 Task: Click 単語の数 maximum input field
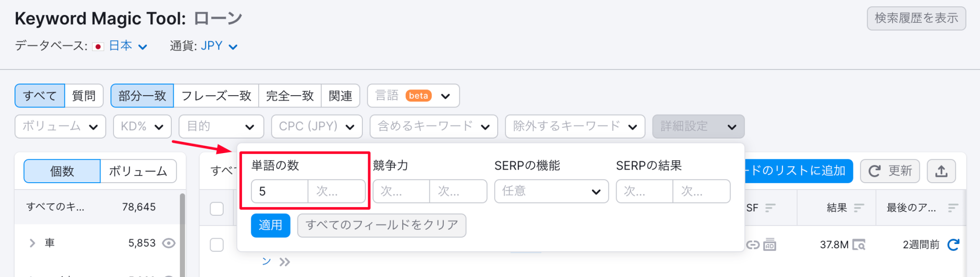pos(337,191)
